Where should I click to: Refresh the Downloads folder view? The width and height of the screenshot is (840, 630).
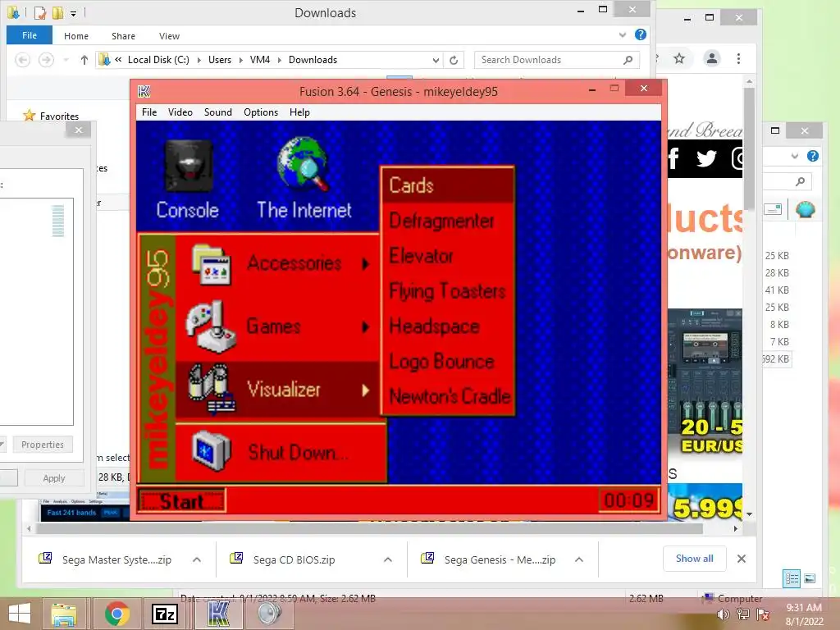pos(454,60)
